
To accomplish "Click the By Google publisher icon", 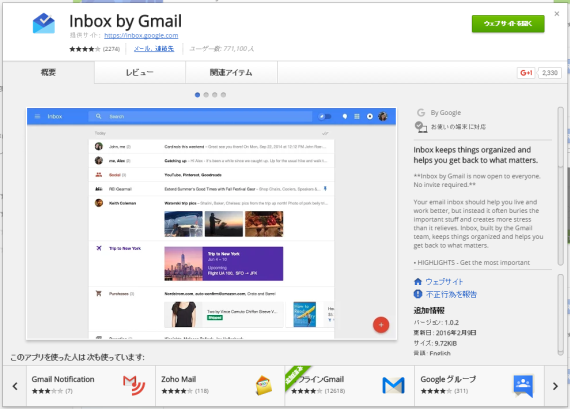I will [x=421, y=113].
